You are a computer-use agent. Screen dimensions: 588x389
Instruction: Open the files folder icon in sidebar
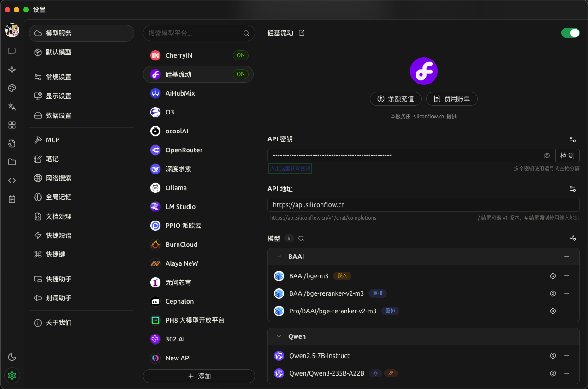(x=12, y=162)
